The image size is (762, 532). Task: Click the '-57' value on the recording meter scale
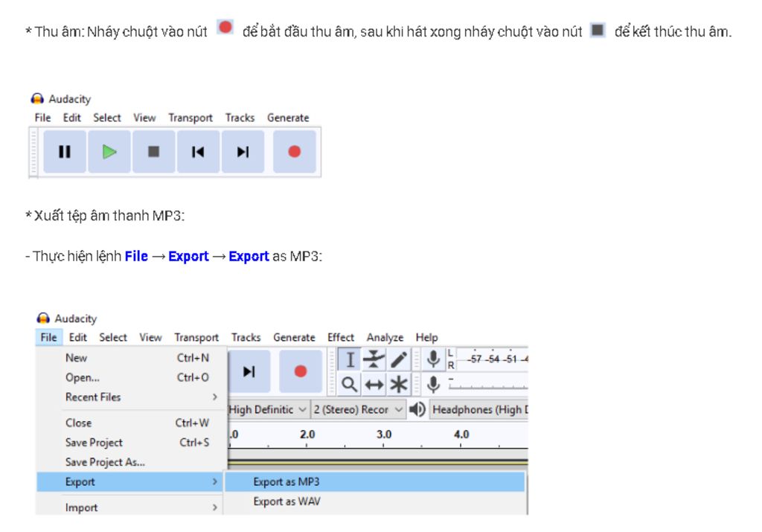point(474,359)
